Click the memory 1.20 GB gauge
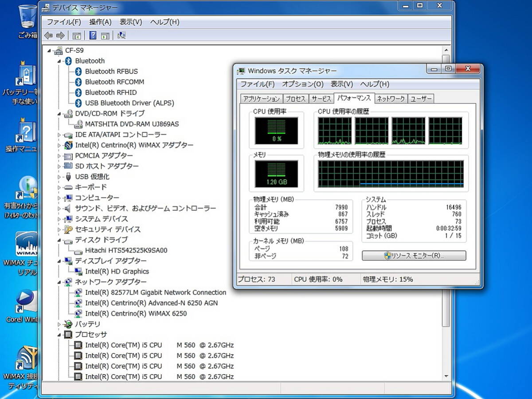This screenshot has height=399, width=532. (277, 174)
